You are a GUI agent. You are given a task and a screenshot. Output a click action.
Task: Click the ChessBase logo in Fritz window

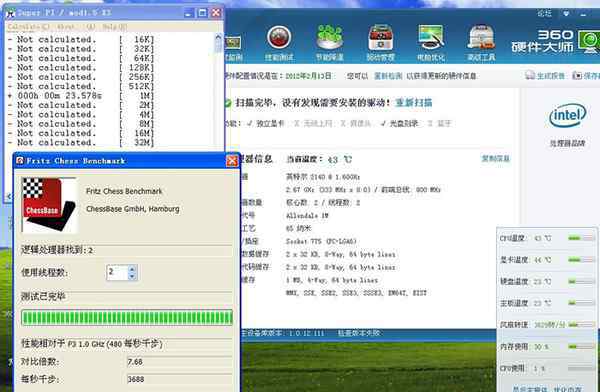point(49,205)
